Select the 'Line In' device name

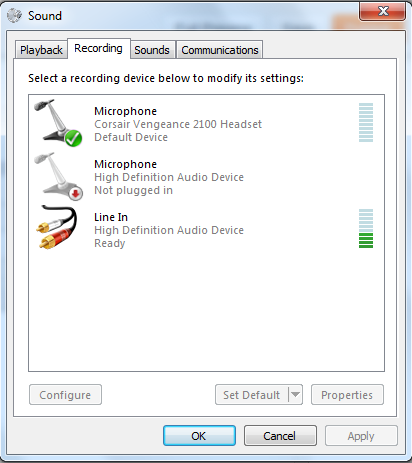[111, 217]
